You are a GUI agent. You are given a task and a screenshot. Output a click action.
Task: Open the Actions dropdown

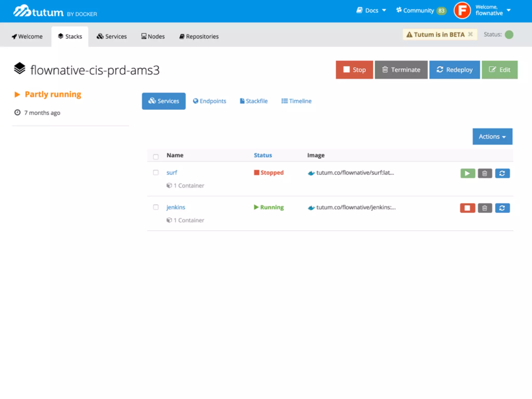click(492, 136)
